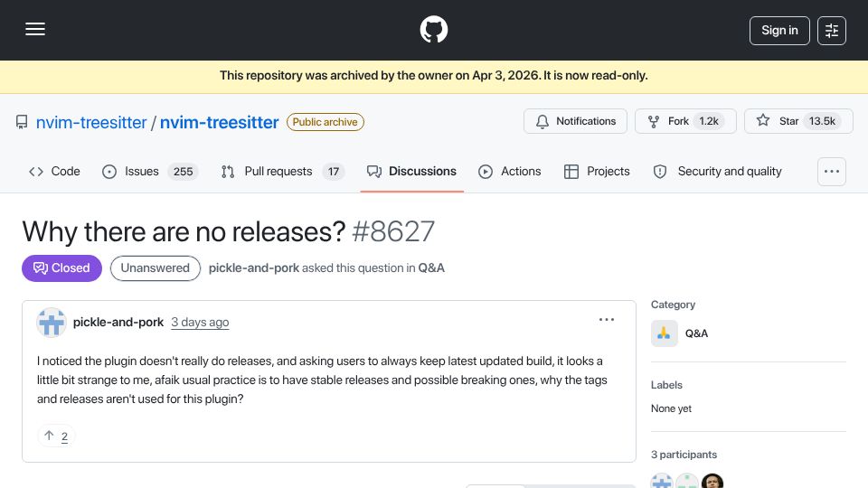Click the "Category" sidebar heading
The width and height of the screenshot is (868, 488).
673,305
